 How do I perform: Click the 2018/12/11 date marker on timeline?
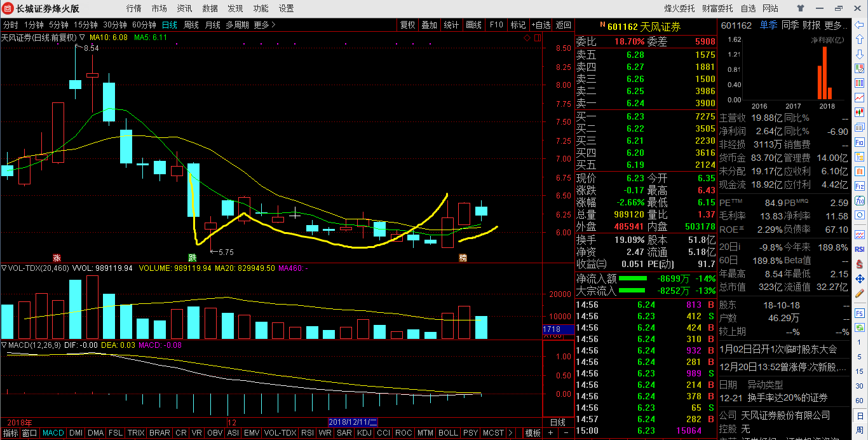pos(353,422)
